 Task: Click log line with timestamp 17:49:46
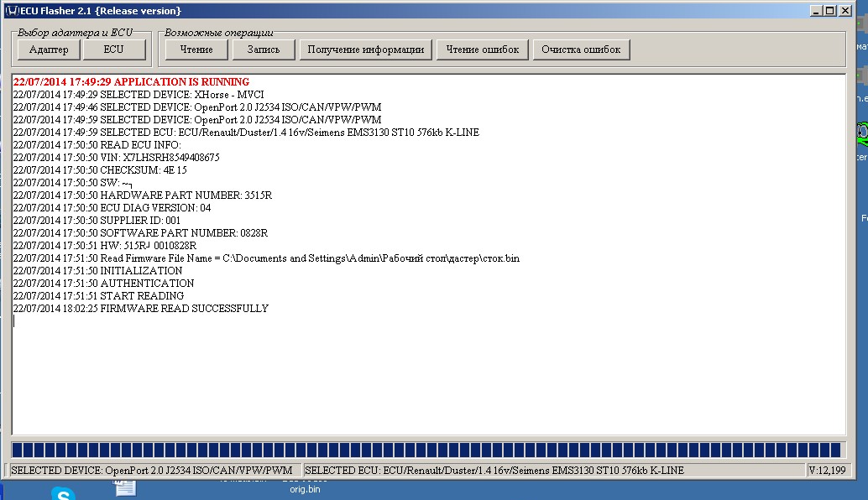click(x=197, y=107)
